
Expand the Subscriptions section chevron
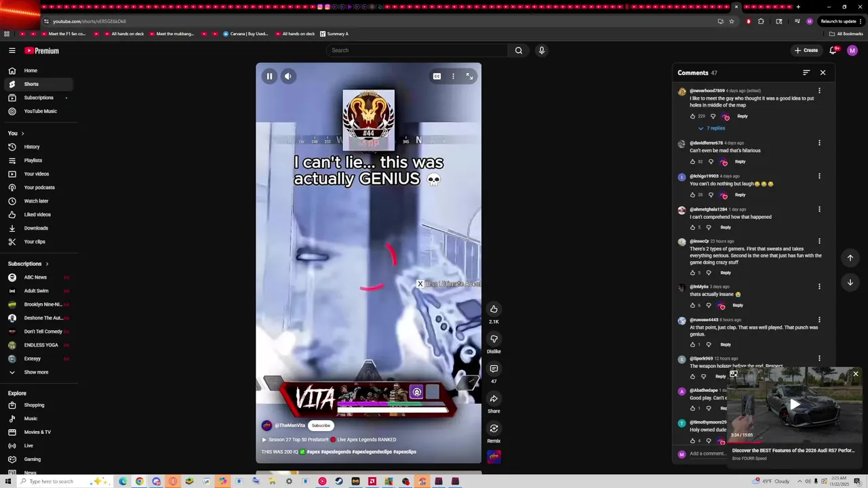(x=47, y=264)
